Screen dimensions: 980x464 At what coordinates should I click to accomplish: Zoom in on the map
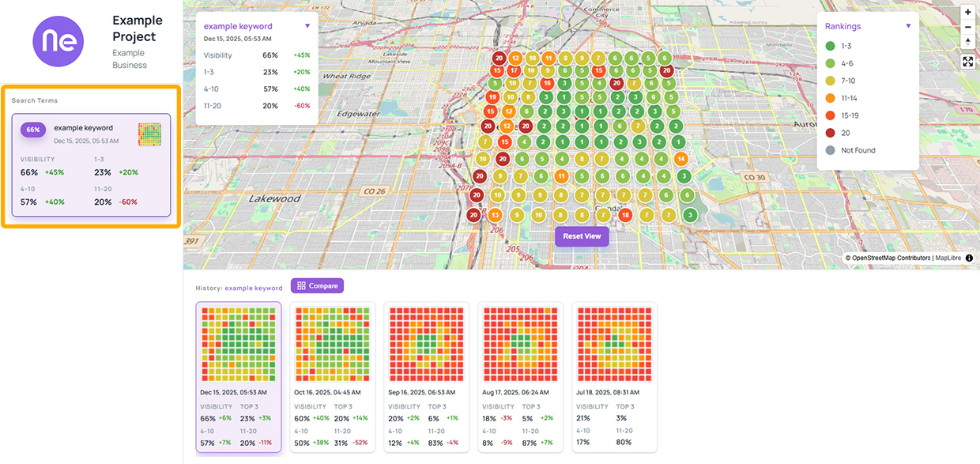coord(968,13)
